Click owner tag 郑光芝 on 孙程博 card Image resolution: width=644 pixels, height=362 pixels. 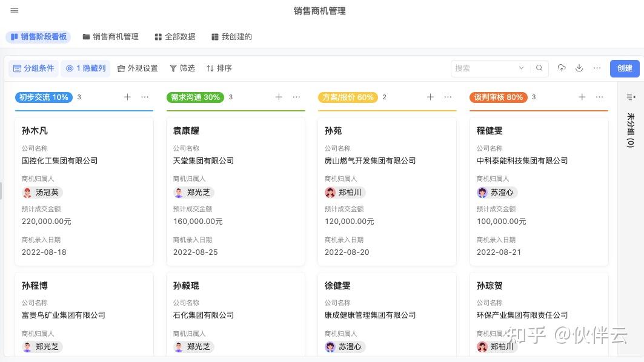pos(42,347)
